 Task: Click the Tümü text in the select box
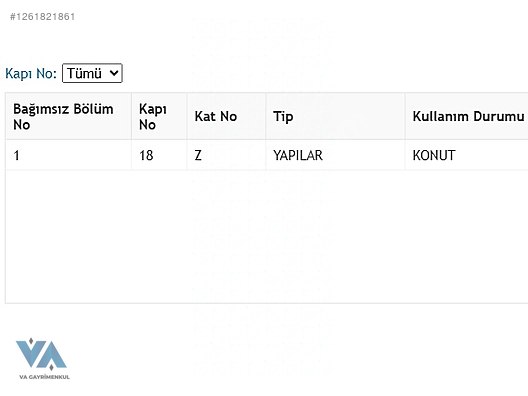click(84, 73)
